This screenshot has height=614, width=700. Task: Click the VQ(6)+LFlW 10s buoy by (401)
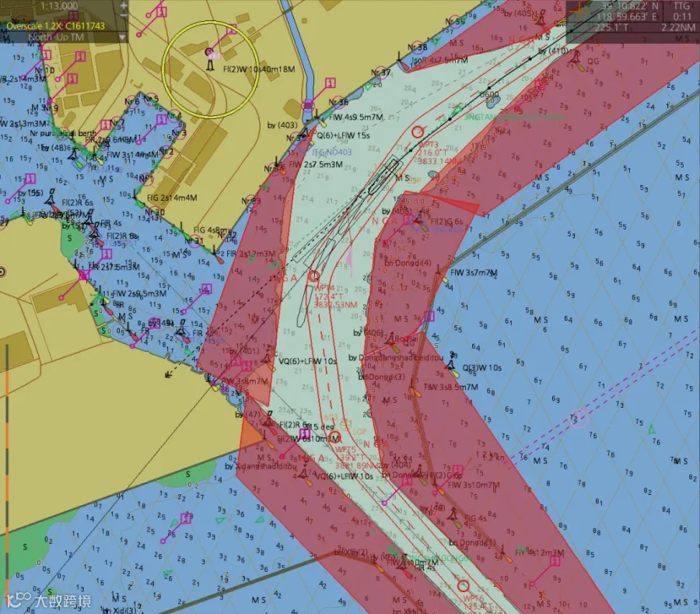point(268,359)
